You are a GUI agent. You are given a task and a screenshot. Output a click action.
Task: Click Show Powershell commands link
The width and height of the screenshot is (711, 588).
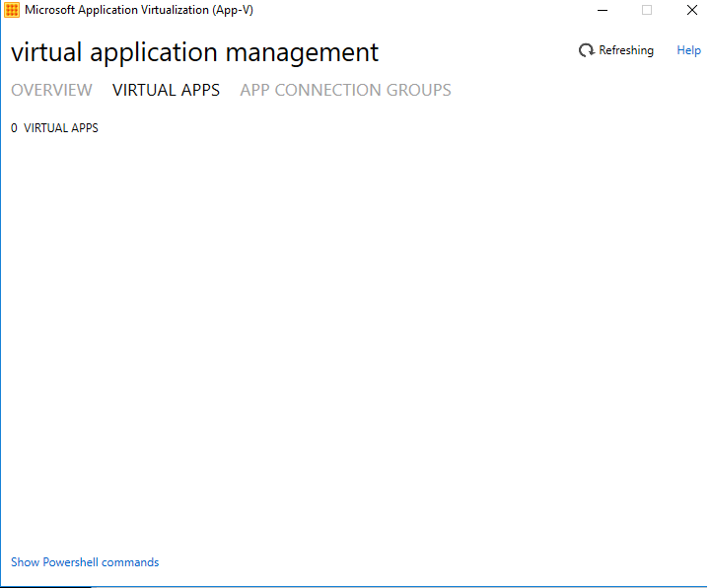point(85,562)
